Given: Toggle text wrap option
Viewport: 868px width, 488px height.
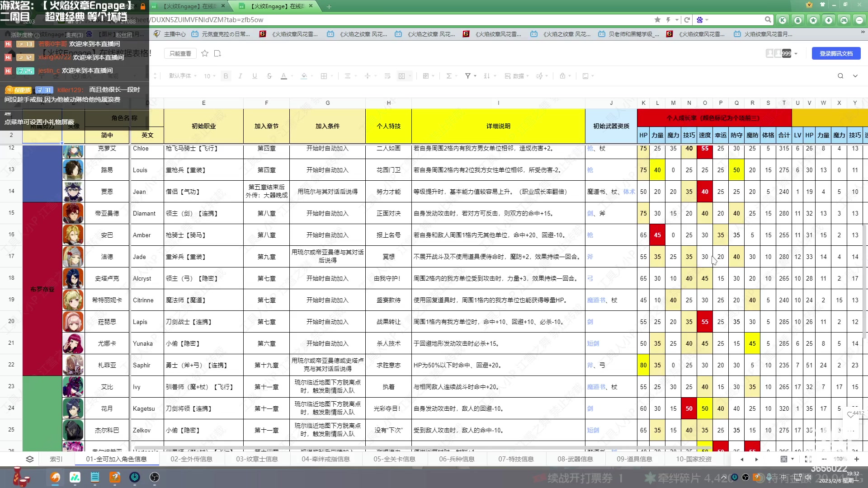Looking at the screenshot, I should 387,76.
